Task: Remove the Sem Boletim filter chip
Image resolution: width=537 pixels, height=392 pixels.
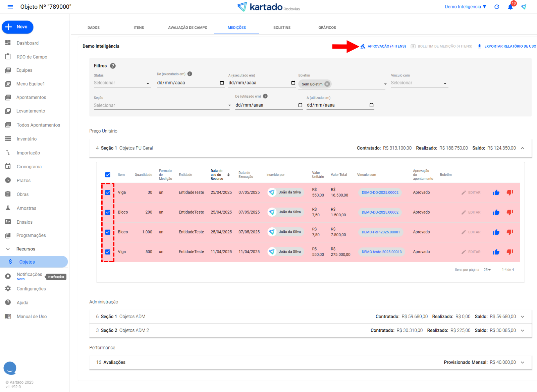Action: click(327, 84)
